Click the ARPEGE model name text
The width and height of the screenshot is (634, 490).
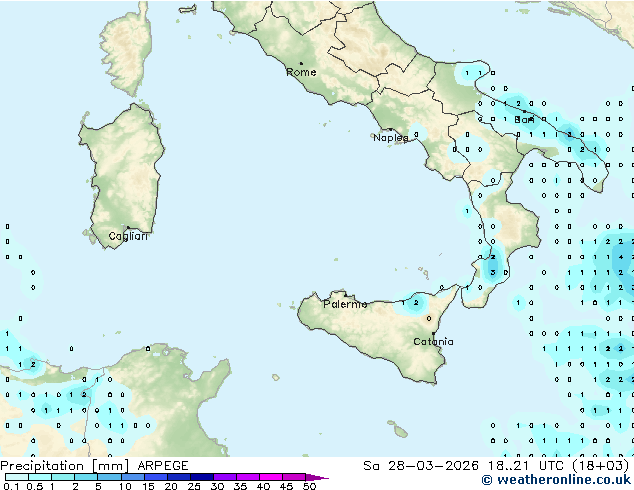coord(163,466)
